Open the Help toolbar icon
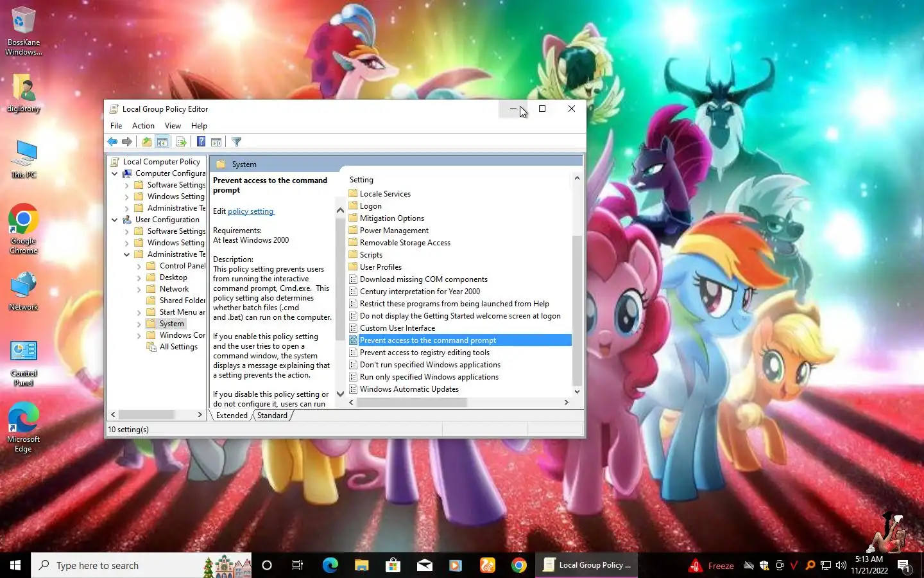 point(201,142)
